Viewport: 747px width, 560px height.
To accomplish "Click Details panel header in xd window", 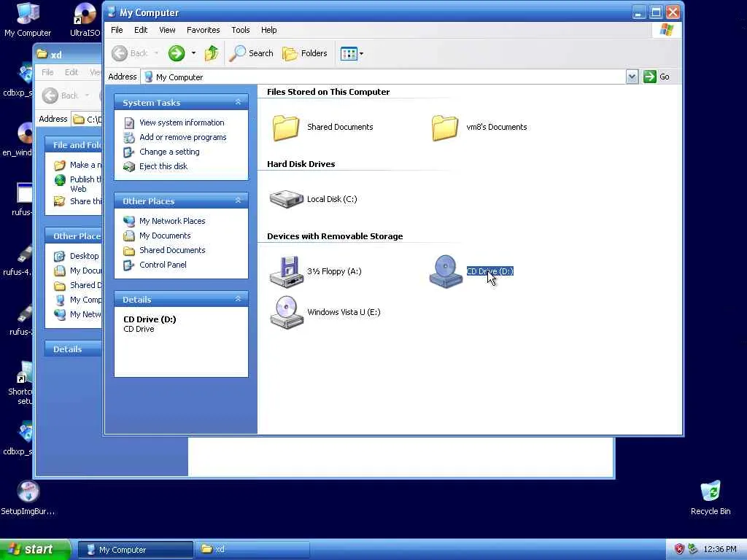I will pos(73,349).
